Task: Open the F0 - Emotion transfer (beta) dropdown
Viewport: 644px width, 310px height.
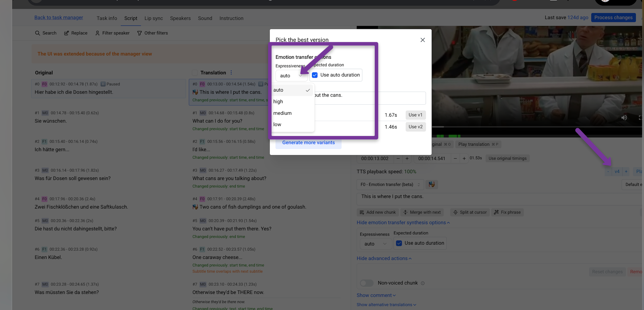Action: [x=390, y=184]
